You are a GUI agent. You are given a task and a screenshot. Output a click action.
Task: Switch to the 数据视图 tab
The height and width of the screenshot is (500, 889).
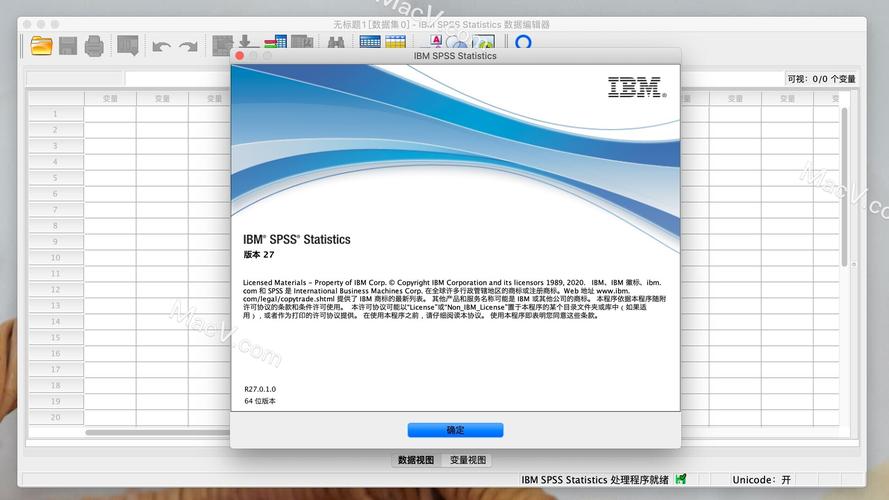coord(416,460)
